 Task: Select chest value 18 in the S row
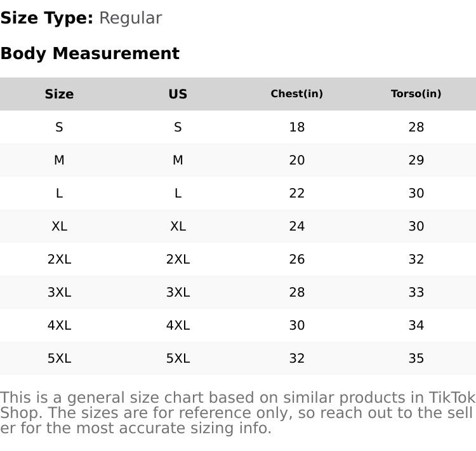pyautogui.click(x=296, y=127)
